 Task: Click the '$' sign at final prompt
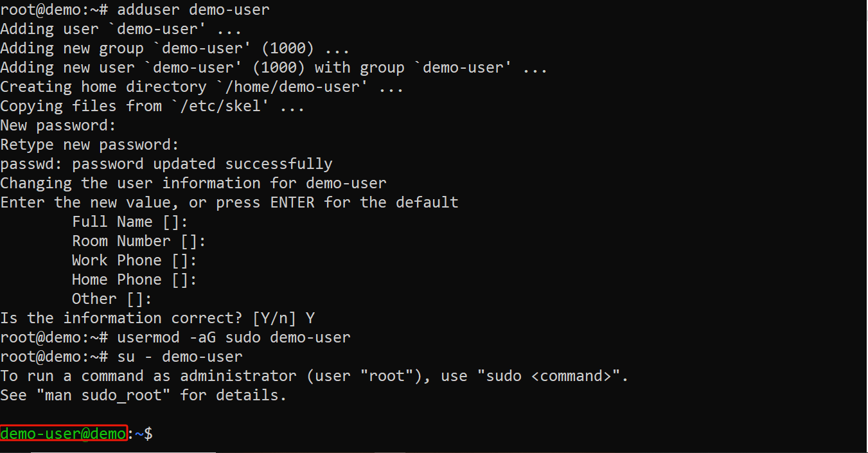point(148,434)
